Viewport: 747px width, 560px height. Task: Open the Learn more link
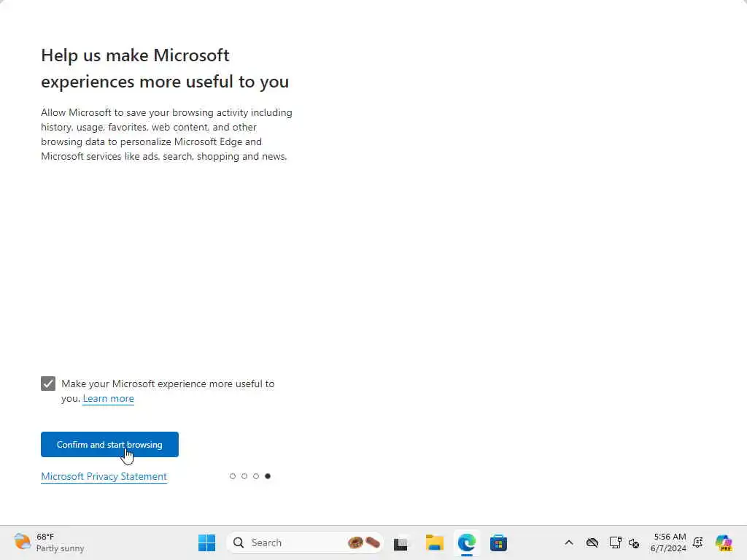pyautogui.click(x=108, y=399)
